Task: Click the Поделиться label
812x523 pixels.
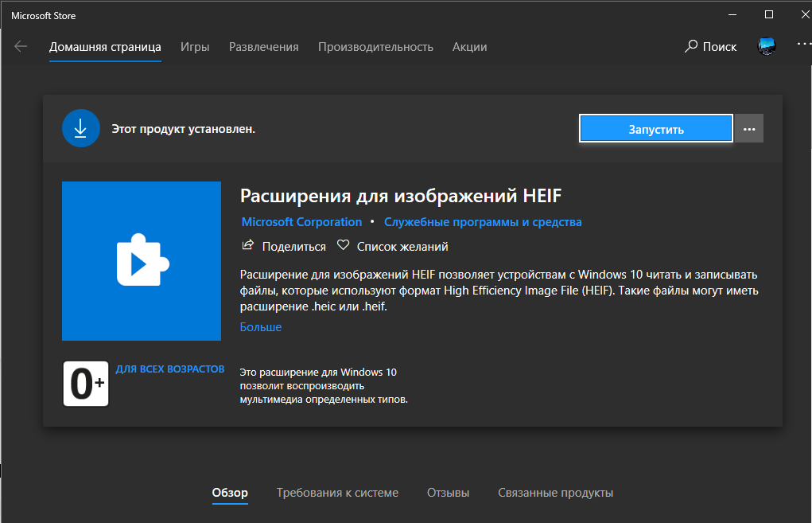Action: click(294, 247)
